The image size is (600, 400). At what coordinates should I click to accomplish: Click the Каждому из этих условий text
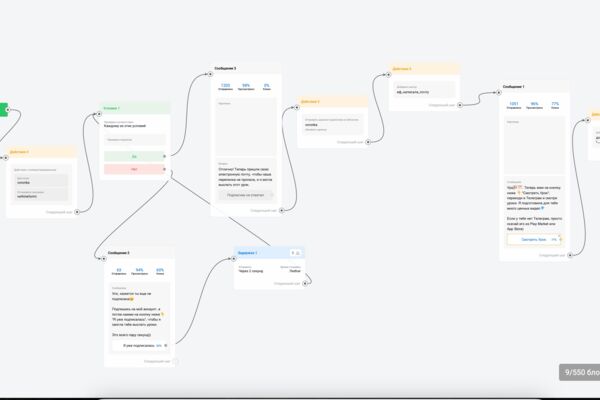point(125,126)
